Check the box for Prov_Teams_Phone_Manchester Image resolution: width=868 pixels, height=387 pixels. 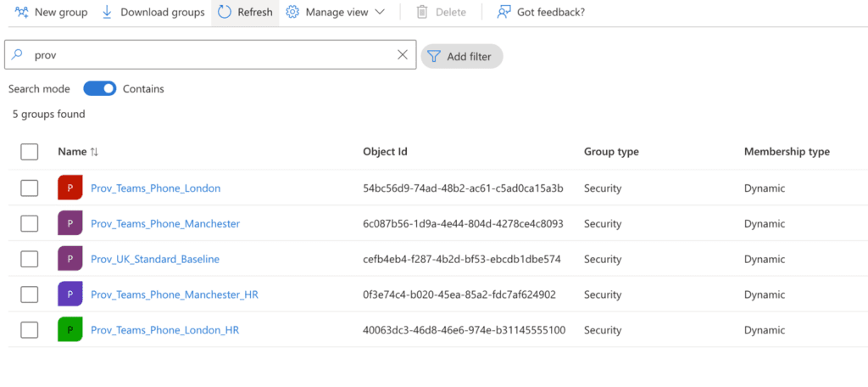pyautogui.click(x=30, y=223)
